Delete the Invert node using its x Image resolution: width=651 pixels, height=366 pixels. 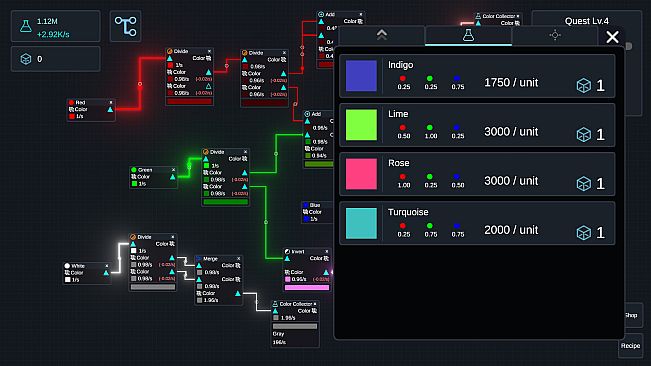tap(327, 251)
